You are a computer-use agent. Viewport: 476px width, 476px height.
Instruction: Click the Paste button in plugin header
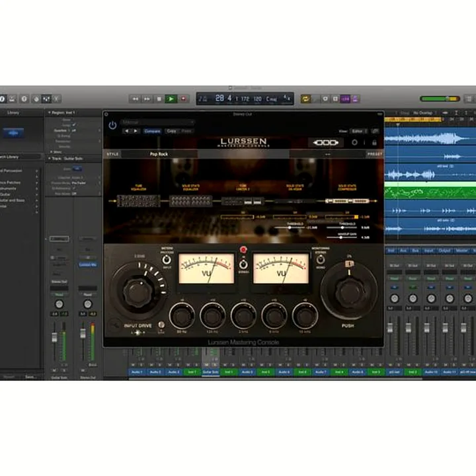click(186, 131)
